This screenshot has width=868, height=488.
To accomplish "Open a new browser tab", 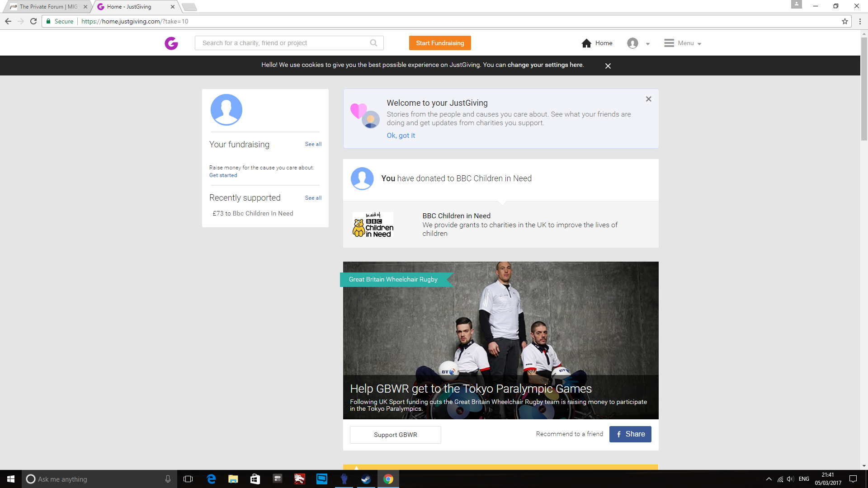I will point(189,7).
